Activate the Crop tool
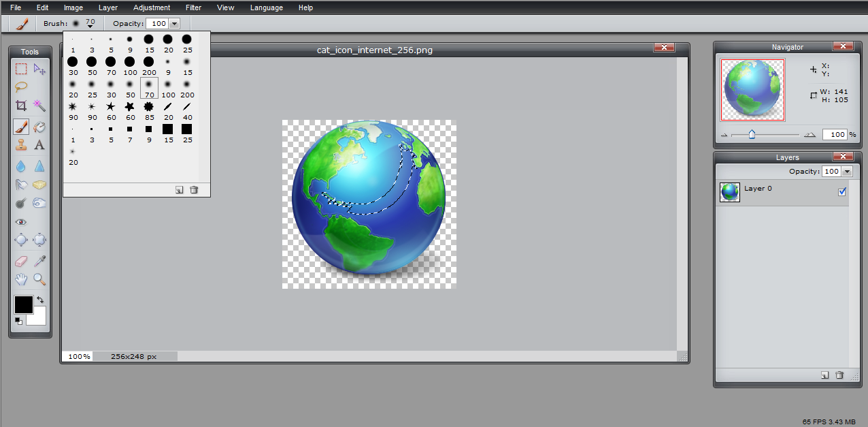This screenshot has width=868, height=427. 21,106
